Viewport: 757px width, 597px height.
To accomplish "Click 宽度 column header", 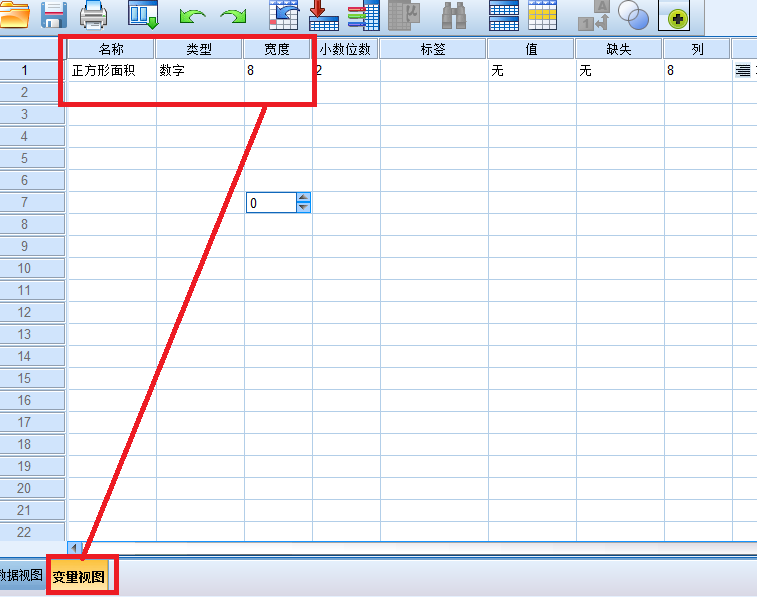I will 277,49.
